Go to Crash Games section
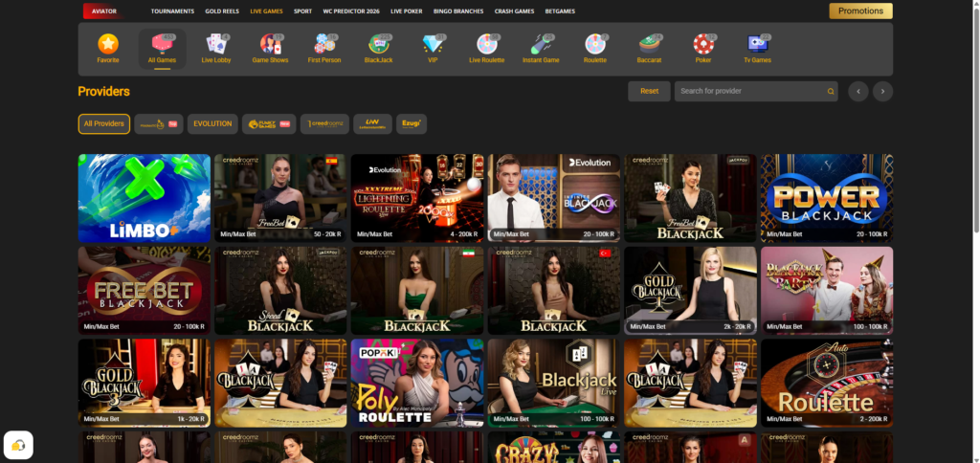Screen dimensions: 980x463 514,11
